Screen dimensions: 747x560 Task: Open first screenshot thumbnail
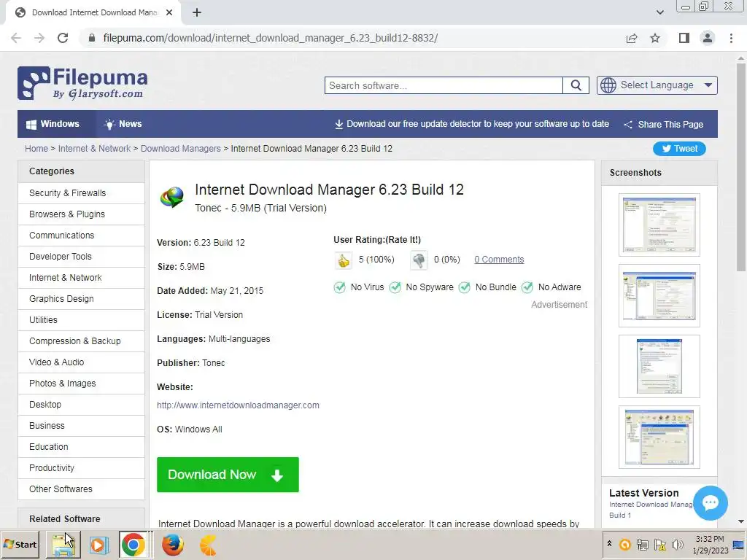click(659, 225)
